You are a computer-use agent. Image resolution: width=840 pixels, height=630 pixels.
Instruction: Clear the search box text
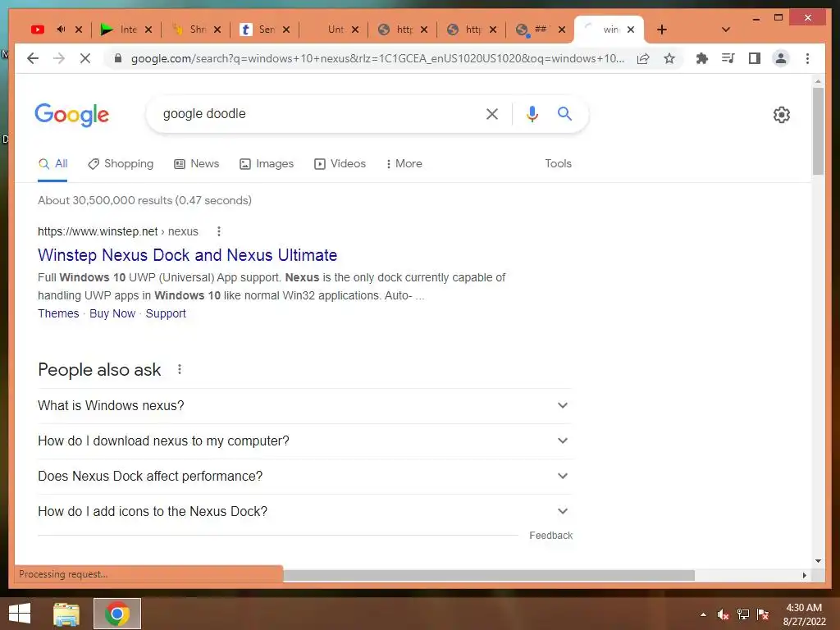pos(492,113)
